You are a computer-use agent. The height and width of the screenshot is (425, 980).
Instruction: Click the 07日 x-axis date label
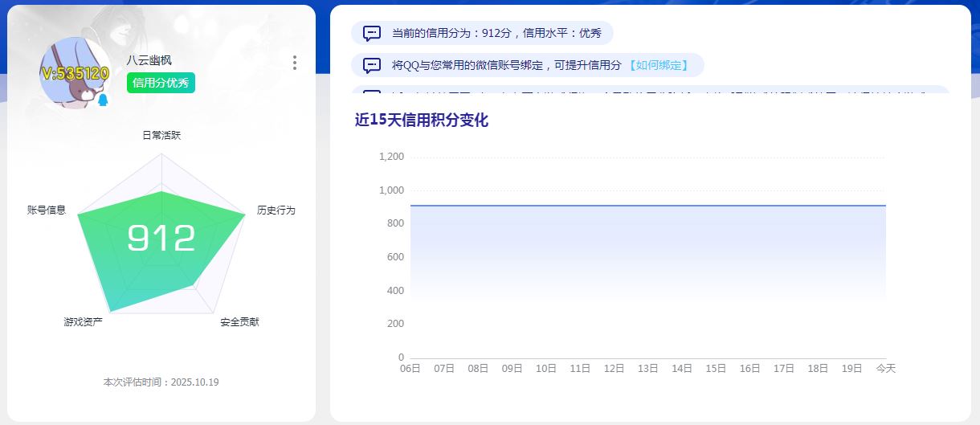click(444, 368)
